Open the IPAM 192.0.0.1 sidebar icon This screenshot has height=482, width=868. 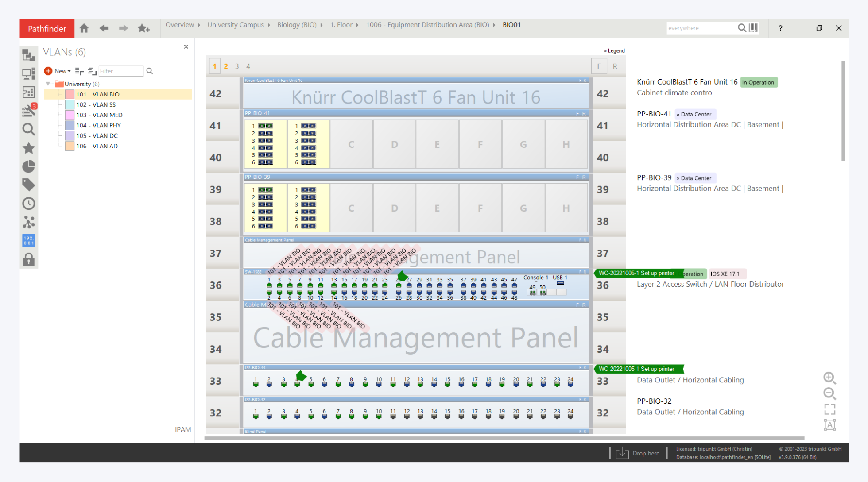[29, 241]
